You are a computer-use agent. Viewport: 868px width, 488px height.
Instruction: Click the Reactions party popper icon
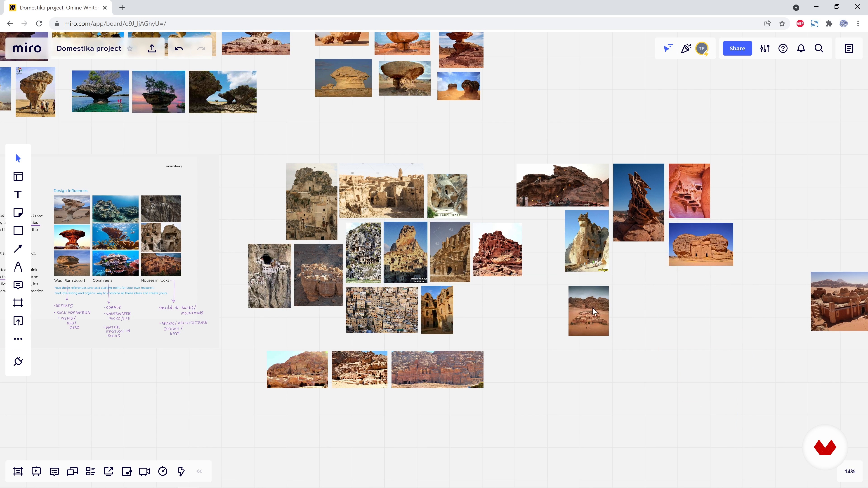coord(686,49)
